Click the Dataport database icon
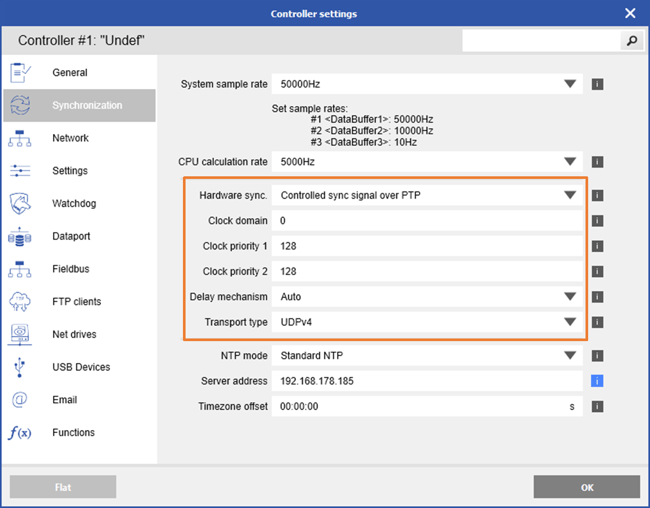 (20, 237)
